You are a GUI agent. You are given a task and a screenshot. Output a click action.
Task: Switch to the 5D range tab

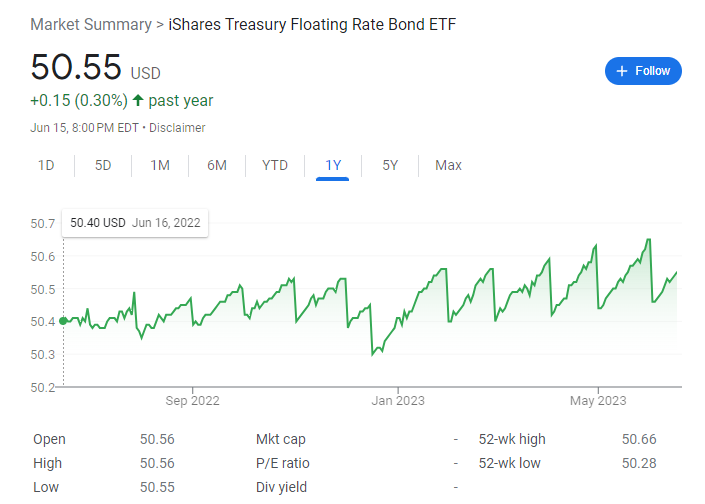click(103, 165)
